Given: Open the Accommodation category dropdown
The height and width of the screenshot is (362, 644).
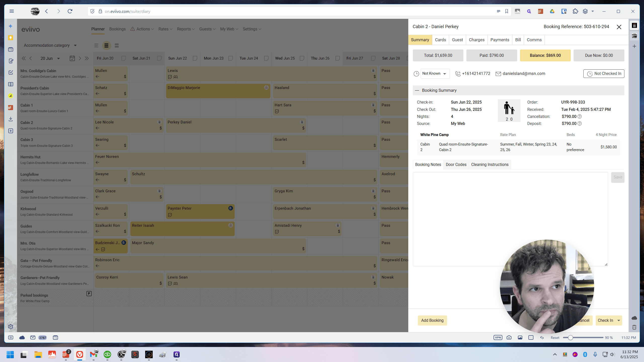Looking at the screenshot, I should pyautogui.click(x=50, y=46).
